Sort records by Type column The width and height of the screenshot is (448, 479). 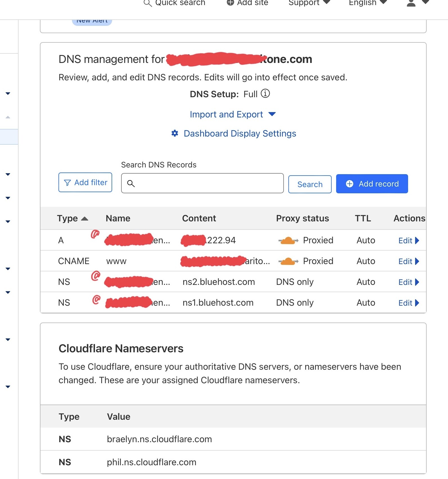pos(73,218)
